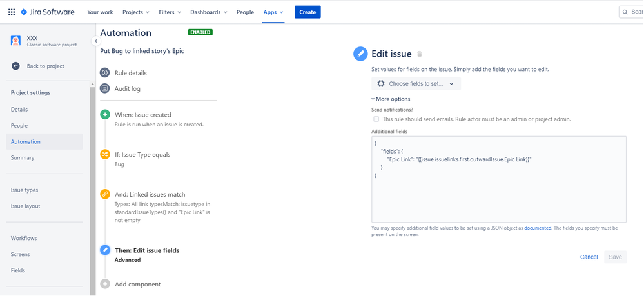Select the Issue Type equals condition icon

[x=105, y=155]
